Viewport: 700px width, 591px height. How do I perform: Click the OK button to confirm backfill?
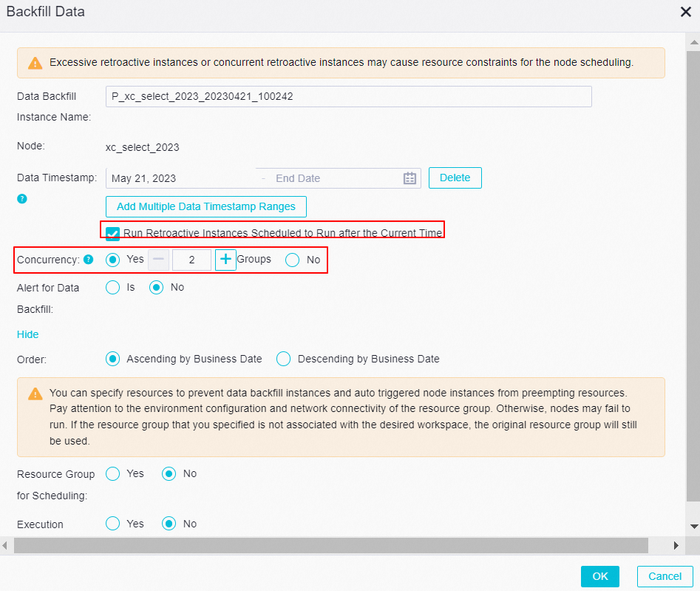click(x=599, y=576)
